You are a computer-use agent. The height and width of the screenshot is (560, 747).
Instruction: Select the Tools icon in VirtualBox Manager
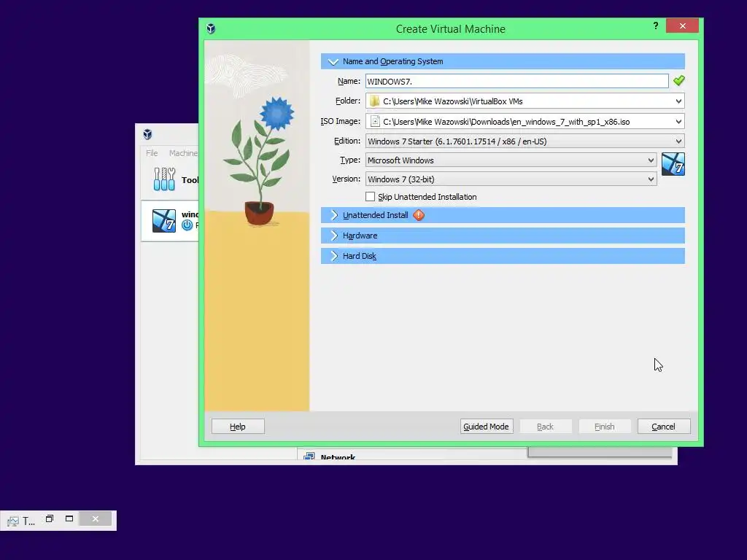tap(164, 179)
